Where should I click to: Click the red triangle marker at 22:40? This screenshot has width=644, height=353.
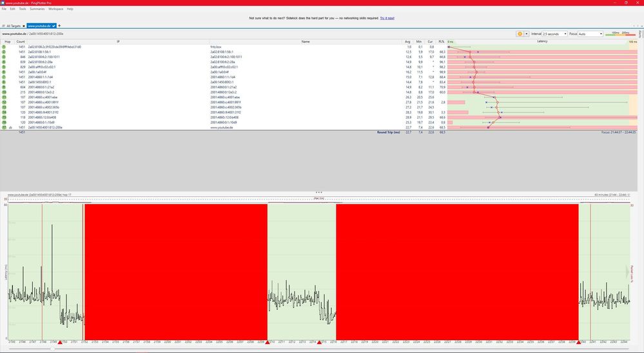[x=579, y=342]
